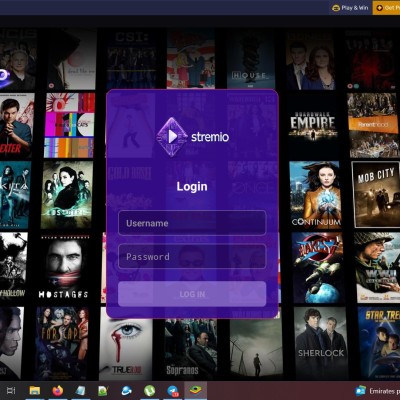Select the Sherlock poster

[x=321, y=343]
